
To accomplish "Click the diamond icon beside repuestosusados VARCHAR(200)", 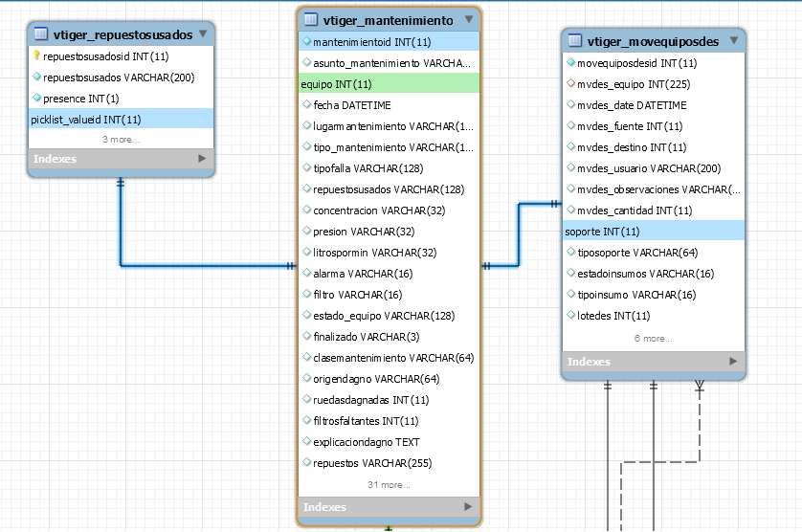I will pos(36,77).
